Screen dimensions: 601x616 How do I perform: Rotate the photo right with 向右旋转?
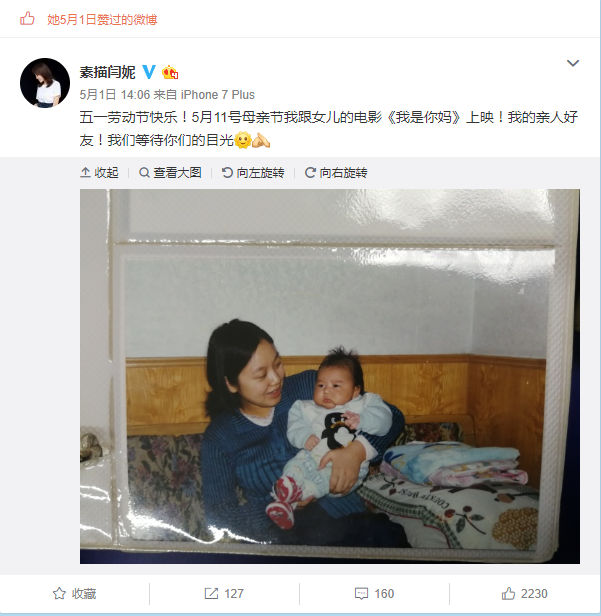pyautogui.click(x=336, y=172)
